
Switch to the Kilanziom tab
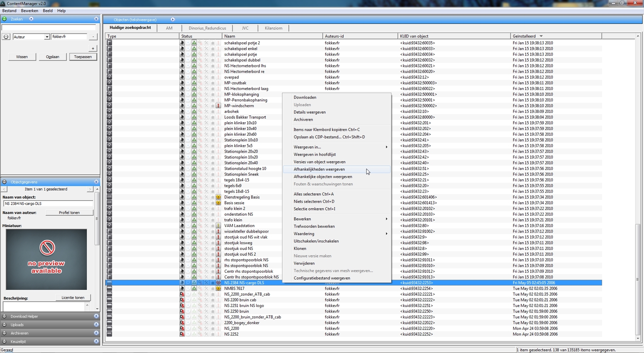(x=274, y=28)
